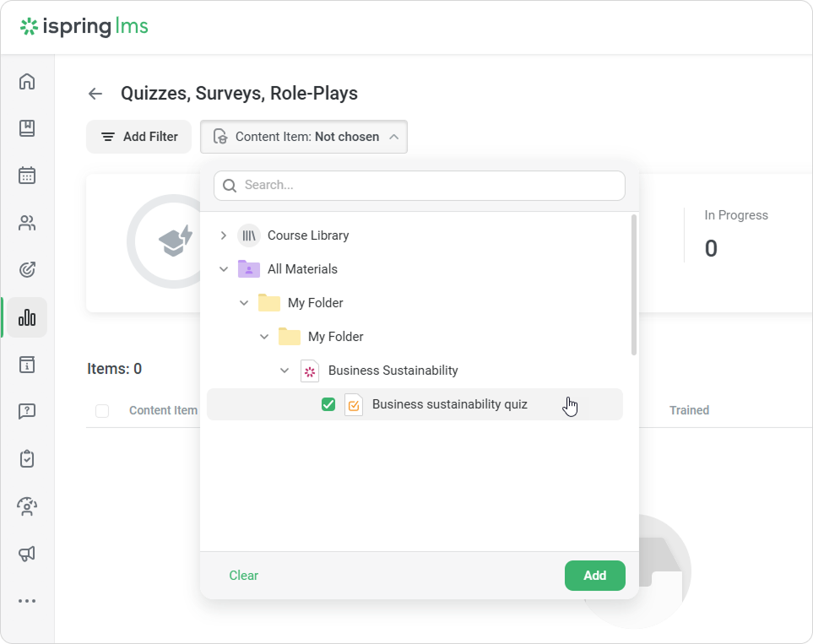The height and width of the screenshot is (644, 813).
Task: Select the nested My Folder item
Action: tap(335, 337)
